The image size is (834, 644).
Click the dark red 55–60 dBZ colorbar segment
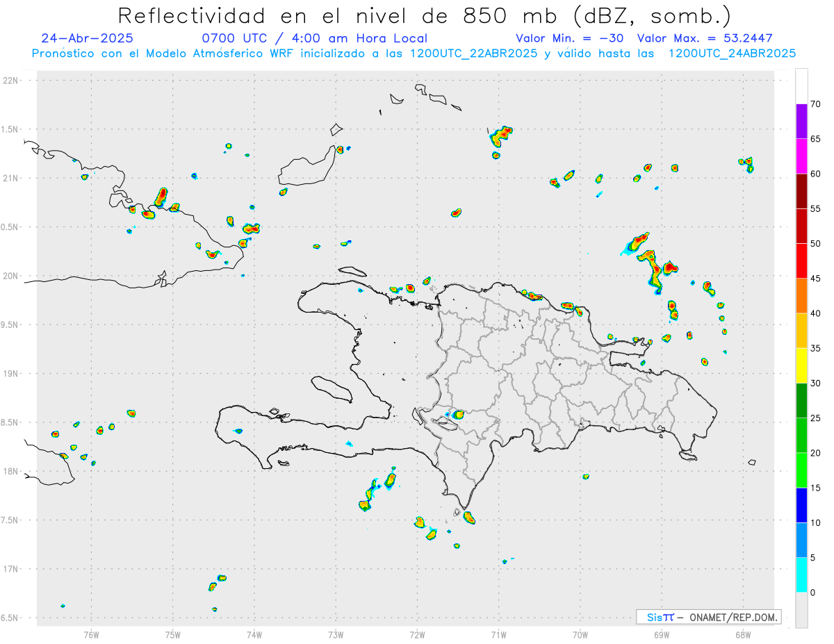(801, 191)
